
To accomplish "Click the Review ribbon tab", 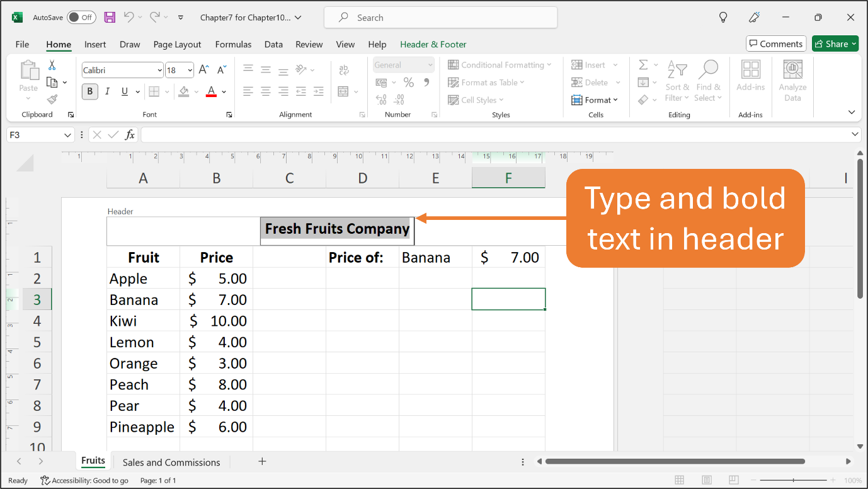I will point(309,44).
